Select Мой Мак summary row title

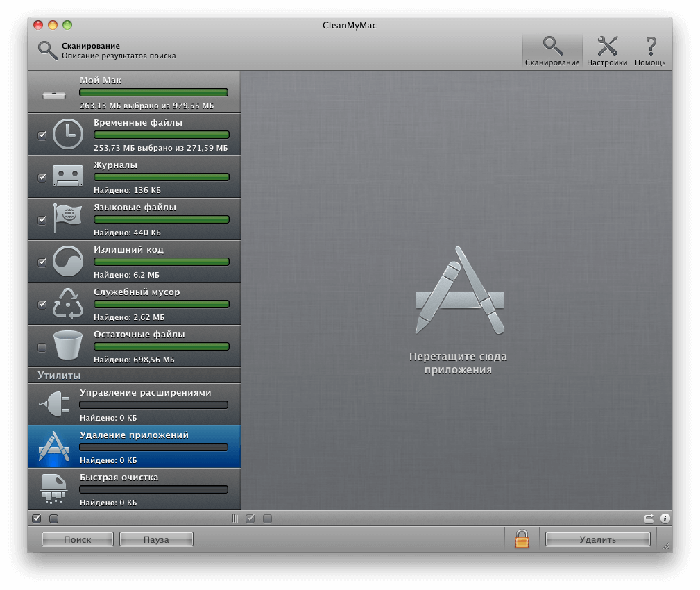point(101,81)
